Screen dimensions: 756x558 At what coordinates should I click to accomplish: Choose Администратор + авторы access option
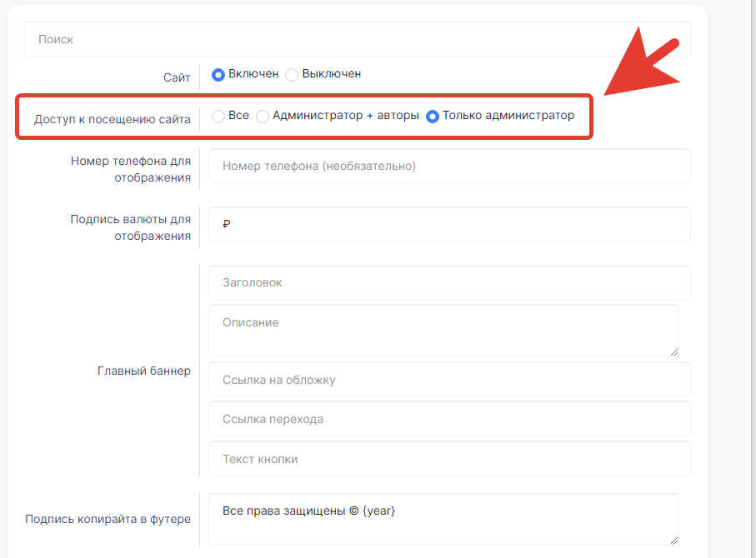click(x=263, y=116)
